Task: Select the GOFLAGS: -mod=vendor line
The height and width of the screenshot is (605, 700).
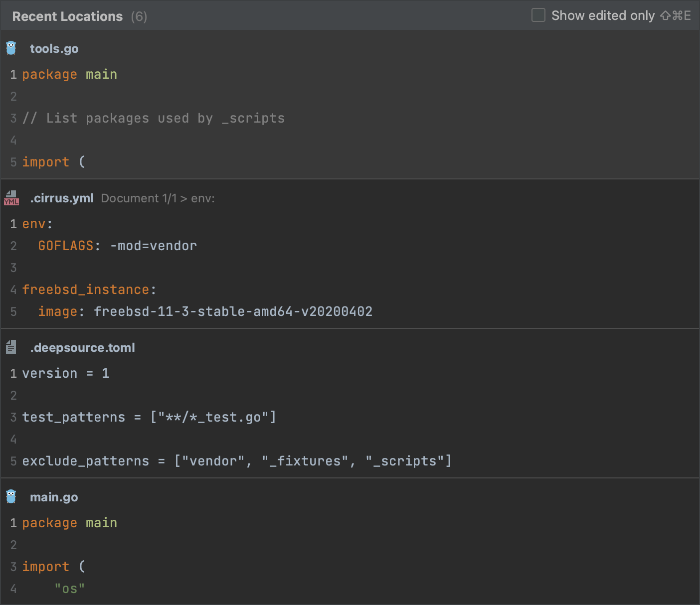Action: (117, 246)
